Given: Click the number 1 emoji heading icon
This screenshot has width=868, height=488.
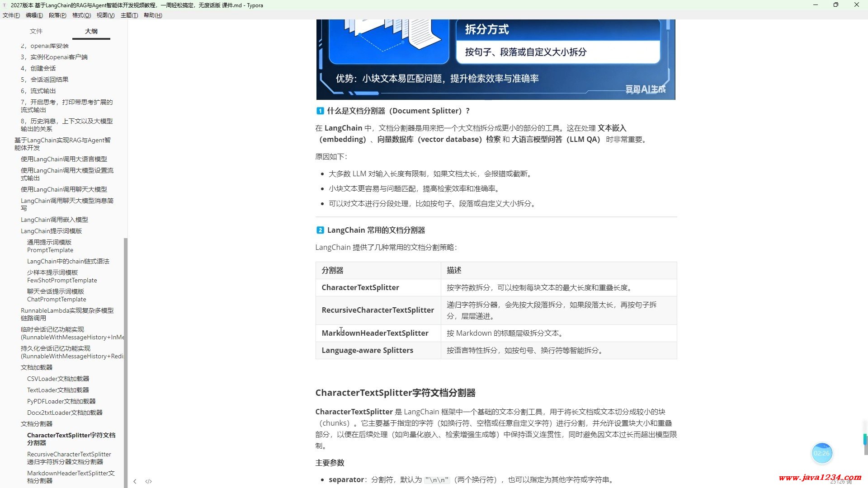Looking at the screenshot, I should click(x=320, y=111).
